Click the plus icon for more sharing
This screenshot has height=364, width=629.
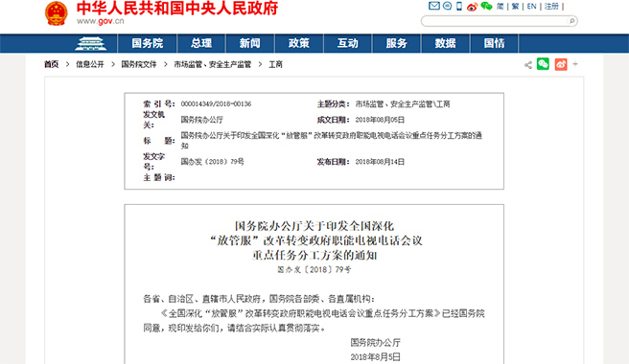575,64
